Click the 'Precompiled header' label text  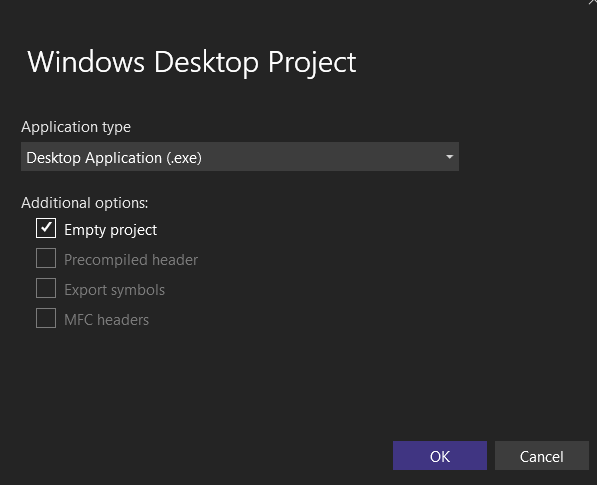pos(131,260)
